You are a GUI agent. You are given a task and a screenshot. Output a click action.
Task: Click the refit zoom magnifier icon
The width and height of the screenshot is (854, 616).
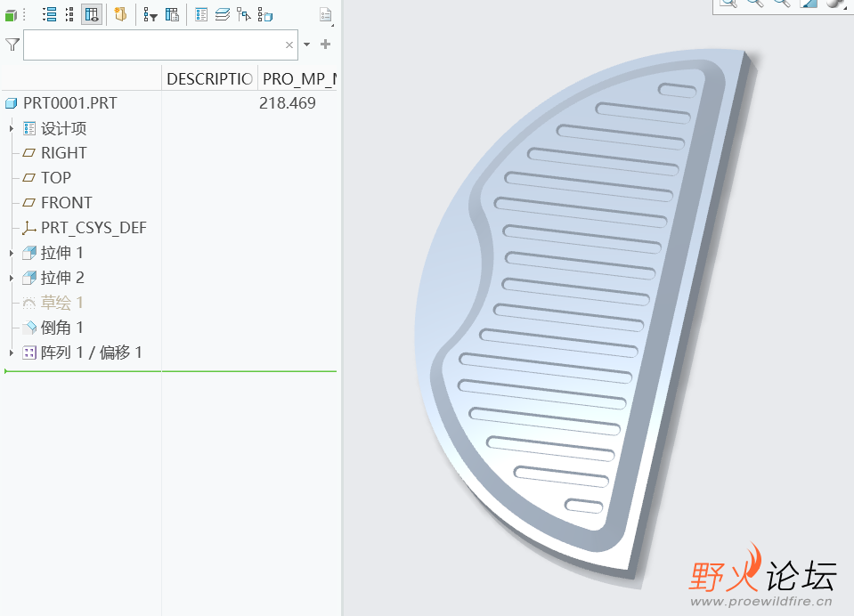(728, 3)
